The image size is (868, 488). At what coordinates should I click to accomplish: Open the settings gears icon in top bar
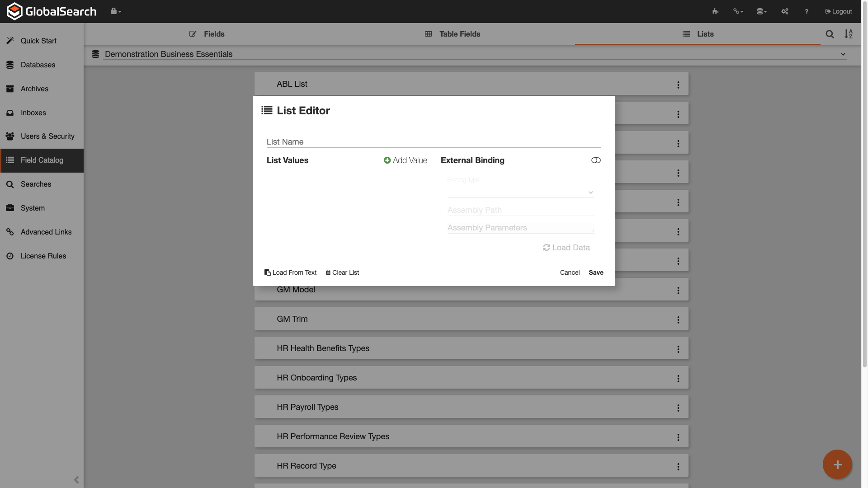tap(785, 11)
